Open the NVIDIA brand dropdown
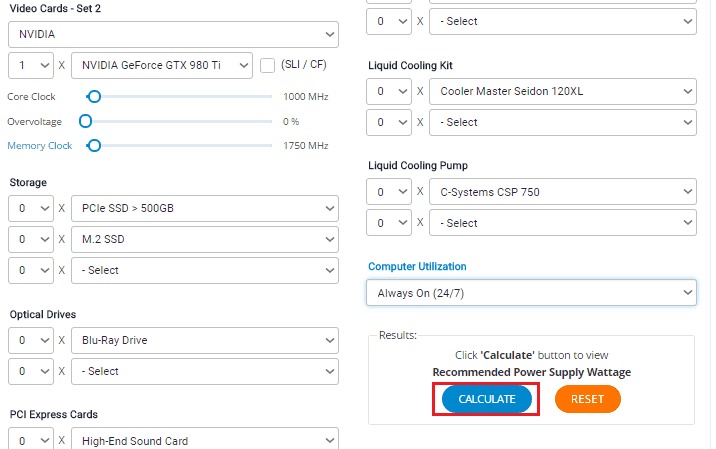The height and width of the screenshot is (449, 716). 173,34
